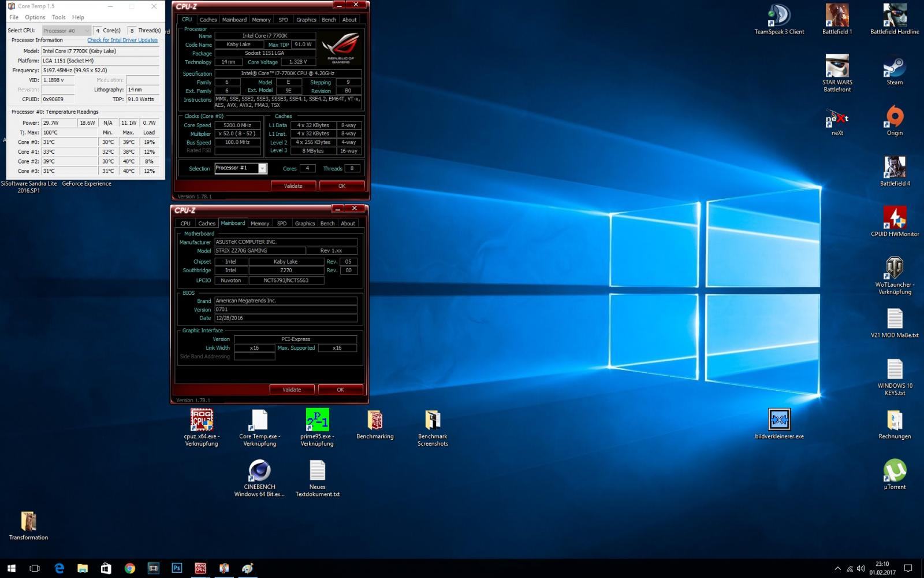Select Battlefield 4 desktop shortcut

895,171
